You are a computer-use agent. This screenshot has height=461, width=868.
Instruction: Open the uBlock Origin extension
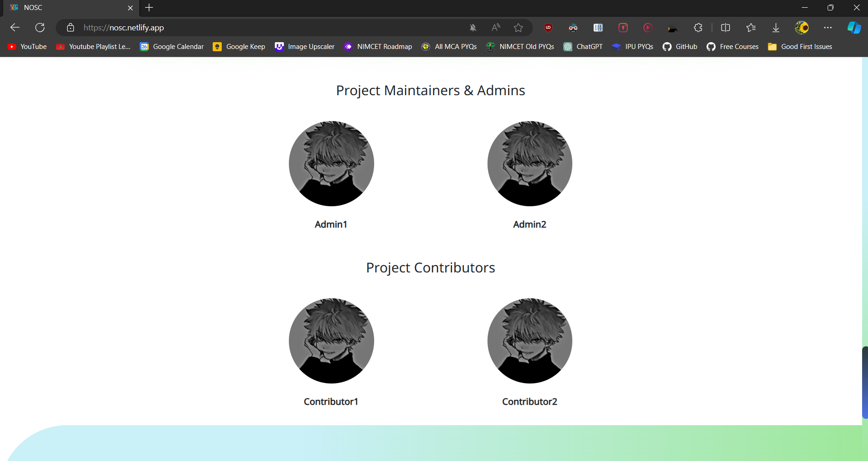click(548, 28)
